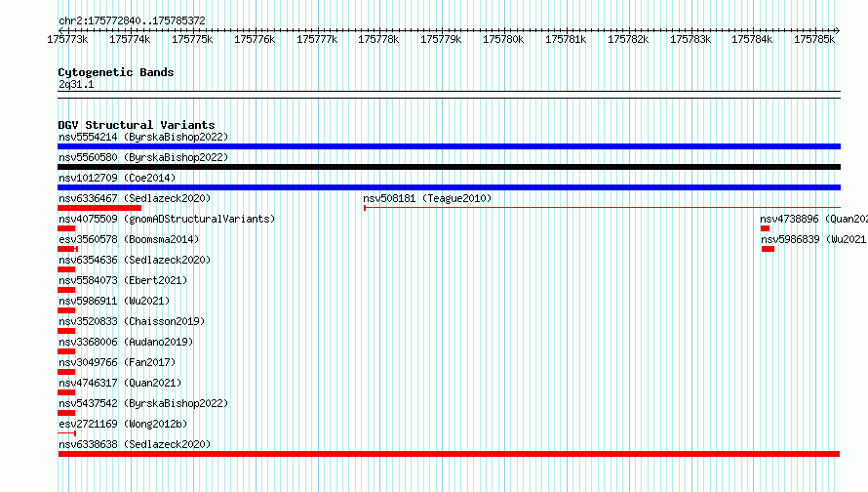Click the 175775k ruler tick label
Image resolution: width=868 pixels, height=492 pixels.
pyautogui.click(x=192, y=39)
